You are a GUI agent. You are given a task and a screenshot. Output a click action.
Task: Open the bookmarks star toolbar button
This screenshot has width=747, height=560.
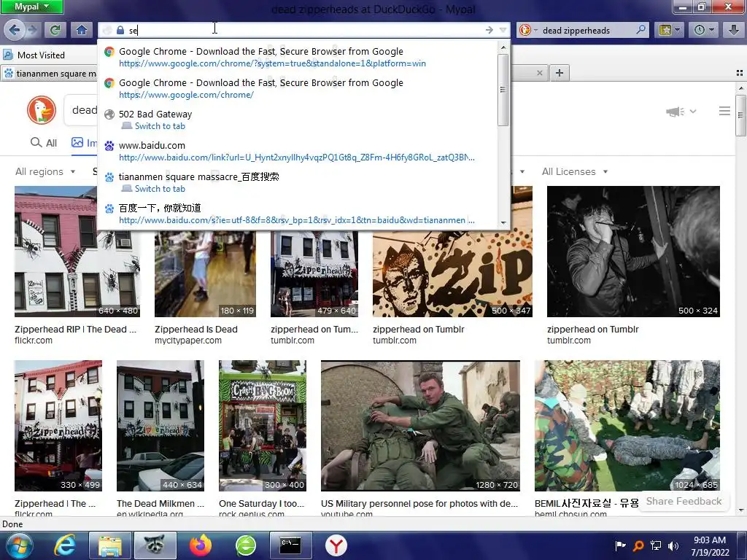(x=669, y=30)
